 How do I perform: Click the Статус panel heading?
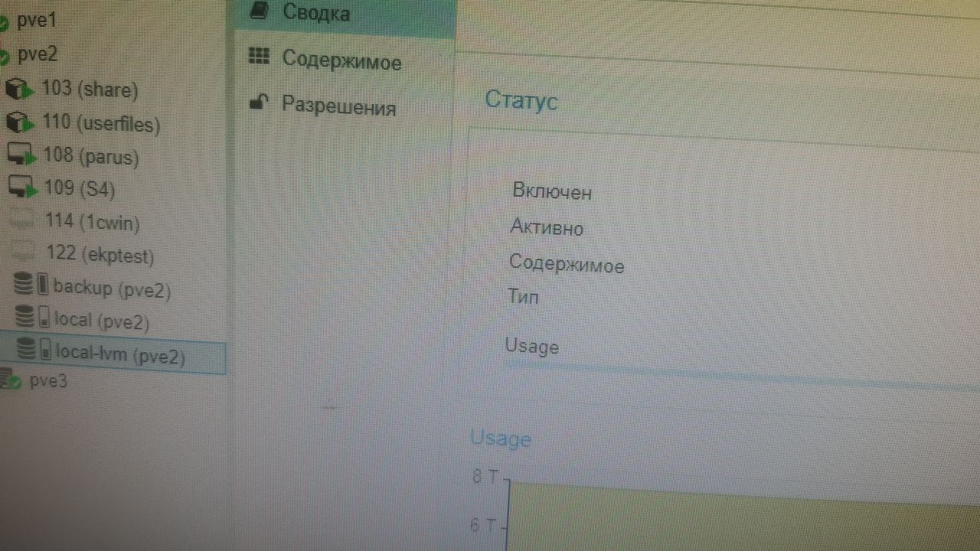click(521, 100)
